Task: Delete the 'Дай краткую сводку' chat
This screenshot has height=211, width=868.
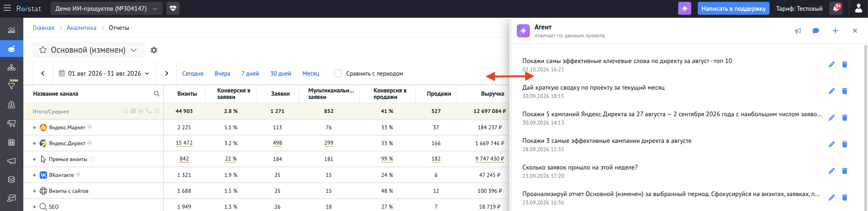Action: (845, 91)
